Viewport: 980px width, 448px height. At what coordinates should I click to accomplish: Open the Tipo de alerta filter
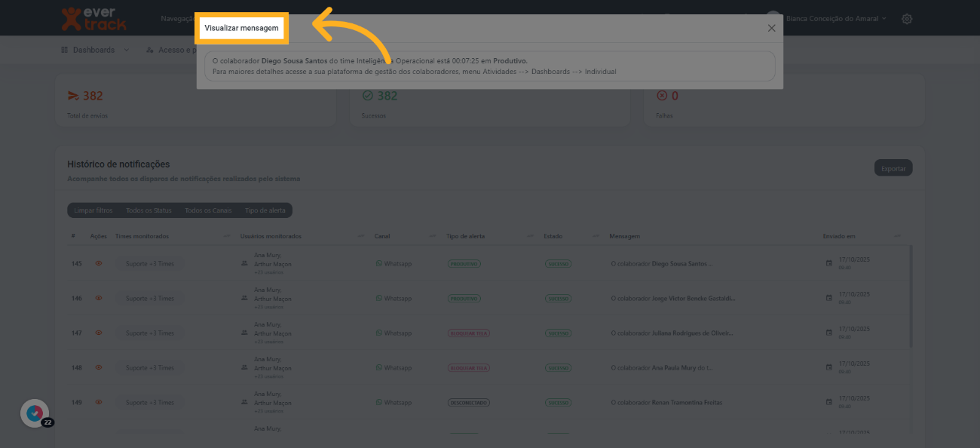265,210
